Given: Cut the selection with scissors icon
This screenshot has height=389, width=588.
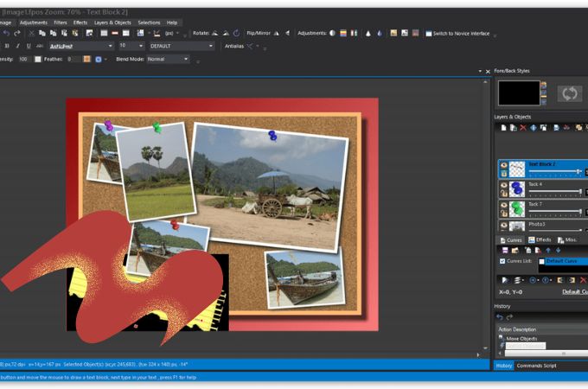Looking at the screenshot, I should (31, 34).
